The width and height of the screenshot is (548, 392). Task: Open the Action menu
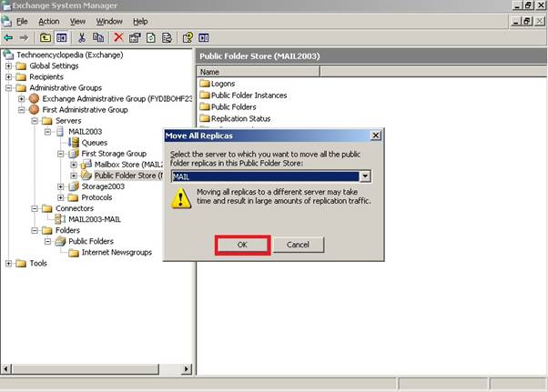click(48, 21)
